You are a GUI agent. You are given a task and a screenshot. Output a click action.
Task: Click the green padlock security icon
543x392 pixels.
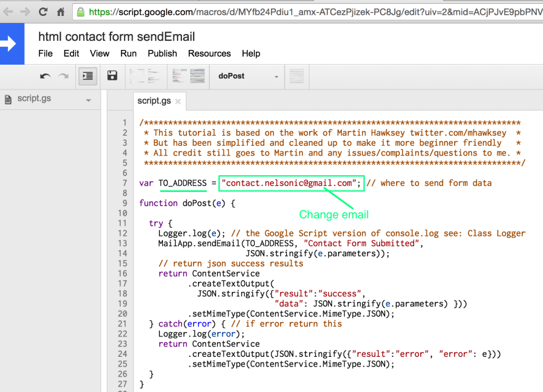coord(81,12)
